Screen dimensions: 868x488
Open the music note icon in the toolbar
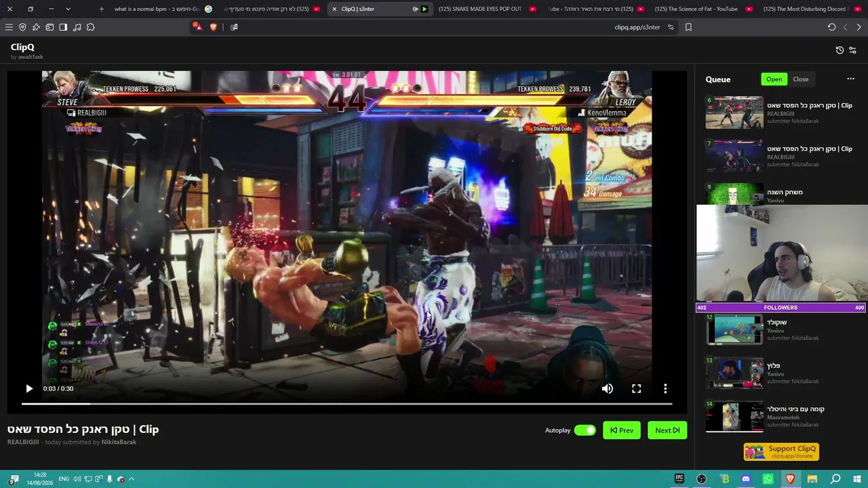[x=77, y=27]
